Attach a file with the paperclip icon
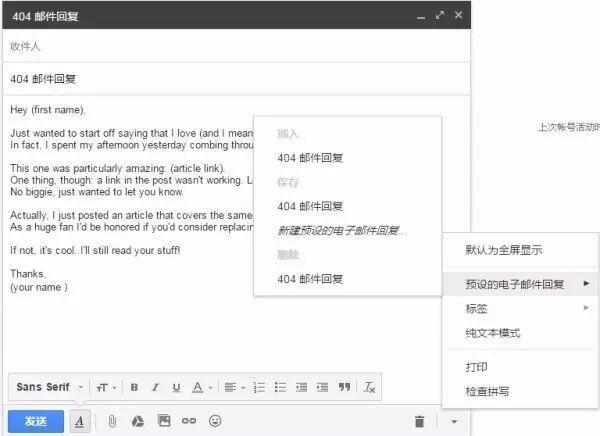 click(x=112, y=421)
